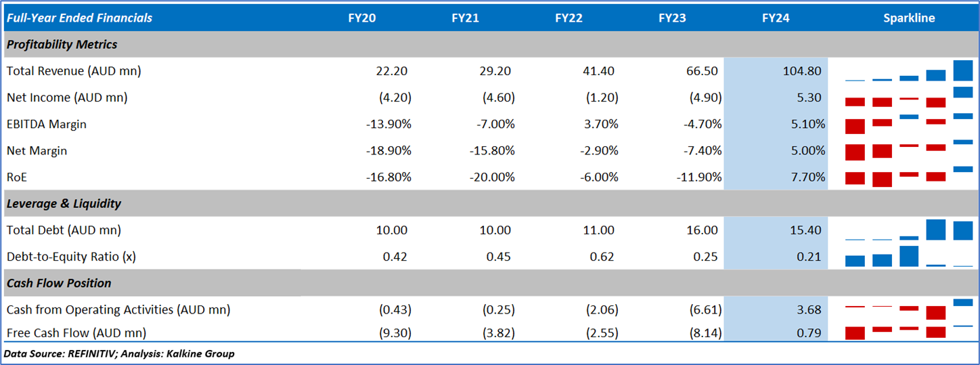Click the Full-Year Ended Financials title cell
The height and width of the screenshot is (365, 980).
(x=79, y=18)
